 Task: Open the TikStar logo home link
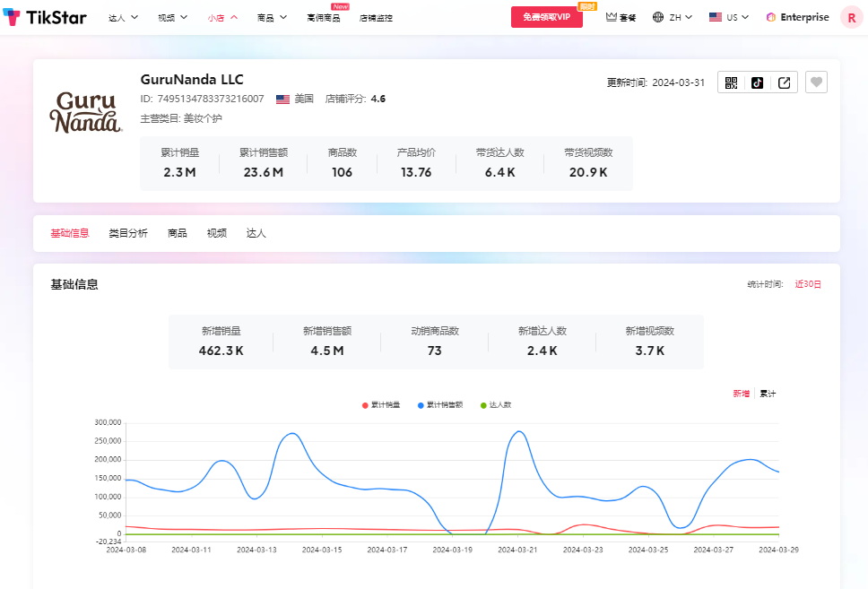click(45, 17)
